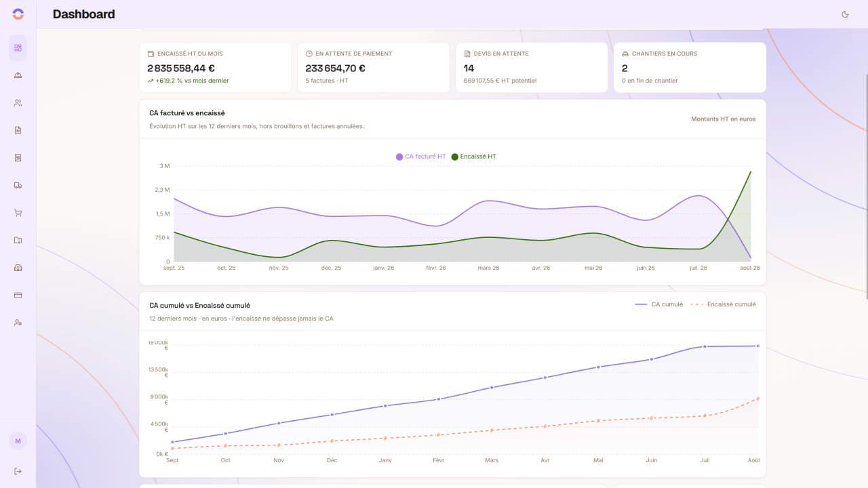Click the amount 2 835 558,44 €
This screenshot has width=868, height=488.
tap(181, 68)
